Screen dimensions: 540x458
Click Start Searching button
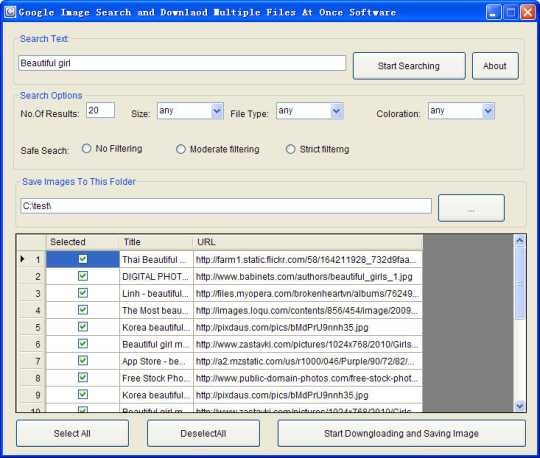tap(409, 66)
